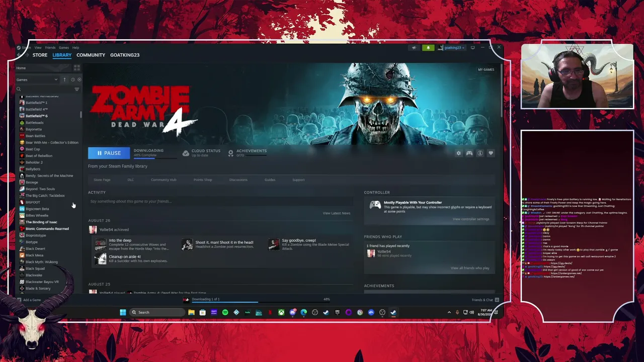Click View Latest News
This screenshot has width=644, height=362.
337,213
